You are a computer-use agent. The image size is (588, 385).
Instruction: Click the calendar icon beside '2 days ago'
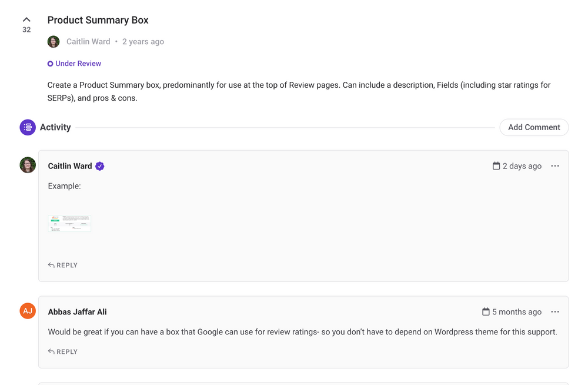[x=496, y=165]
